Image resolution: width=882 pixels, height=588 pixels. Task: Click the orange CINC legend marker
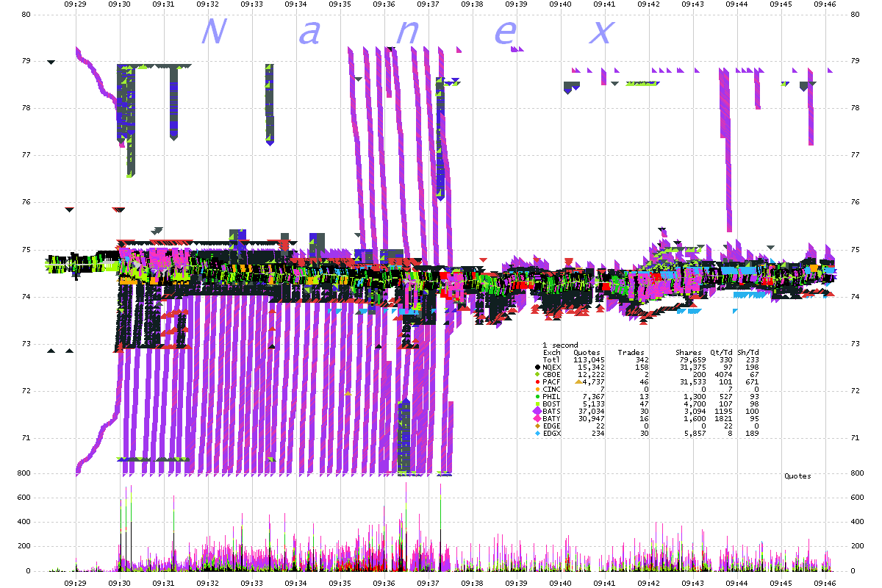pos(537,389)
